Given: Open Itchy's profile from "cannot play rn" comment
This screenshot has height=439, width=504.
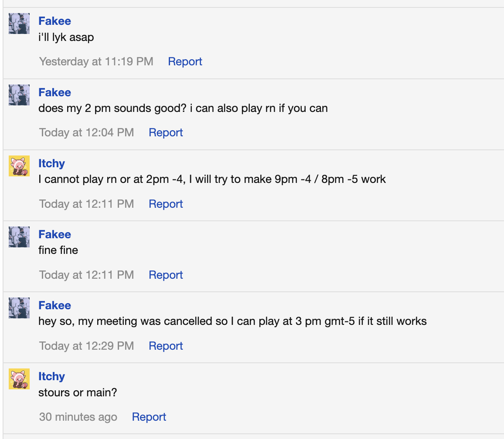Looking at the screenshot, I should click(x=51, y=163).
